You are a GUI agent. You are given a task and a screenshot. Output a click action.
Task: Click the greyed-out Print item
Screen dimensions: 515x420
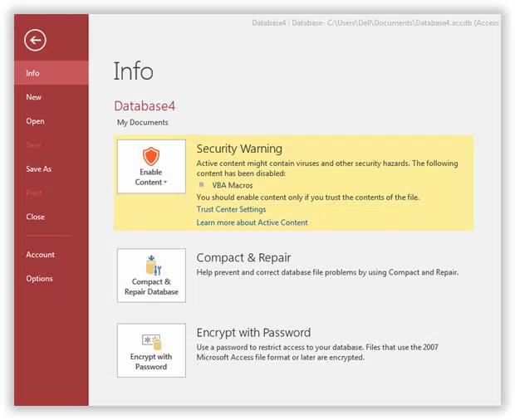(x=33, y=193)
